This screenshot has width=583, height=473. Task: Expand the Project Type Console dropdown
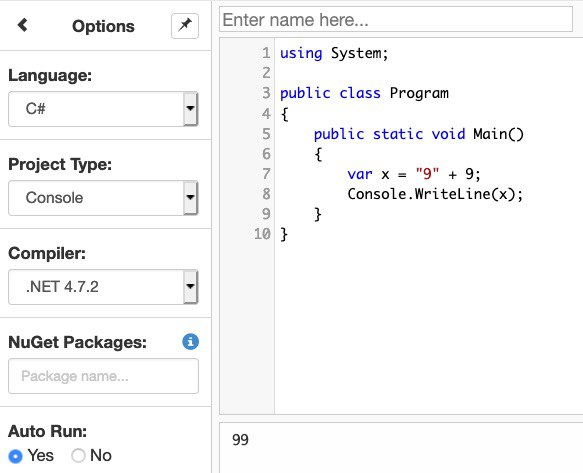(x=103, y=198)
